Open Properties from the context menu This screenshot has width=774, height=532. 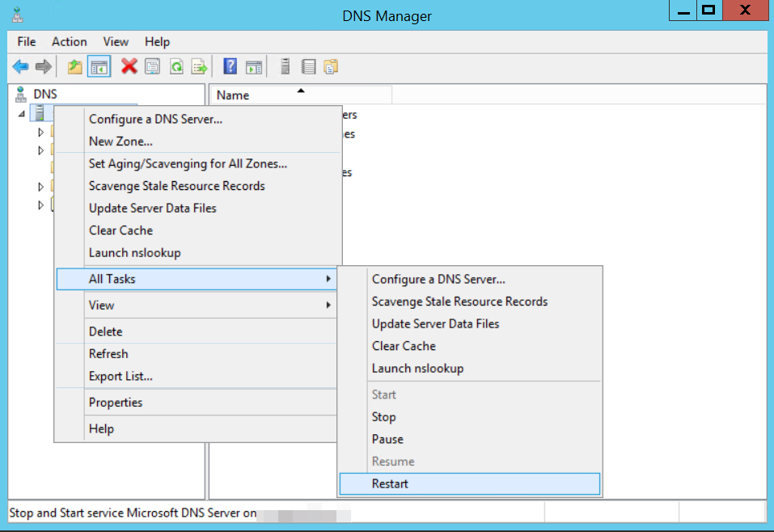point(196,402)
